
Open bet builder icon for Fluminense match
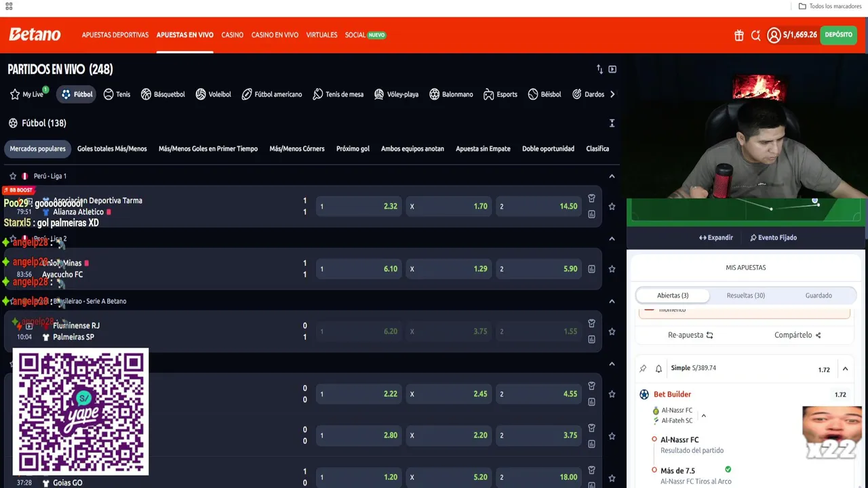click(591, 323)
